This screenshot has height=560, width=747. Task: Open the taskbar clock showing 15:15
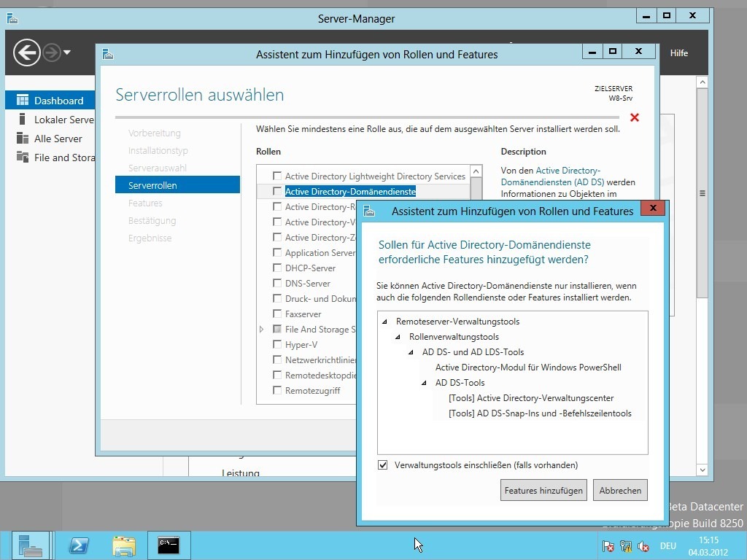click(x=708, y=546)
